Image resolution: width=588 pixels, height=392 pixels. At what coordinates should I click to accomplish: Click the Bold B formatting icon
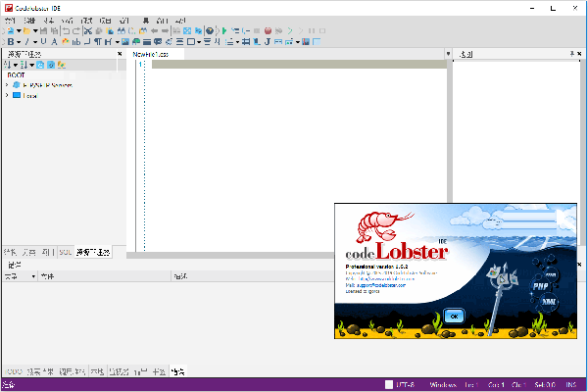coord(11,41)
